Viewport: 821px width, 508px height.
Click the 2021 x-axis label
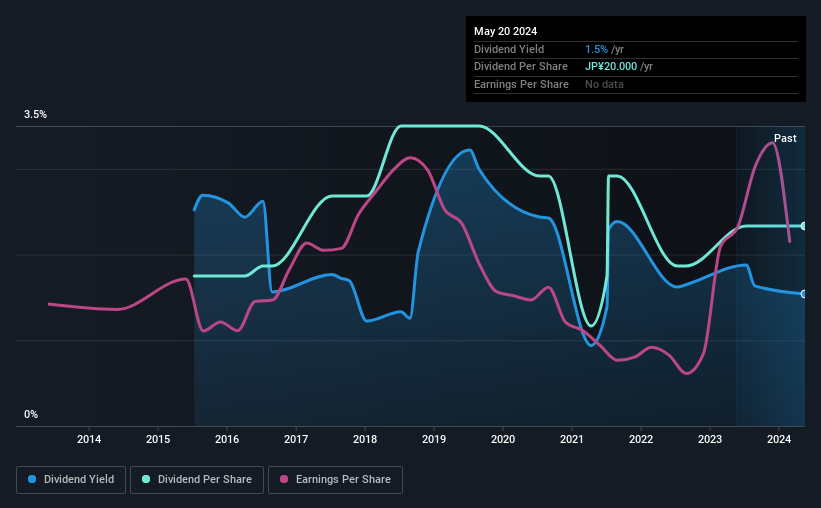click(572, 439)
